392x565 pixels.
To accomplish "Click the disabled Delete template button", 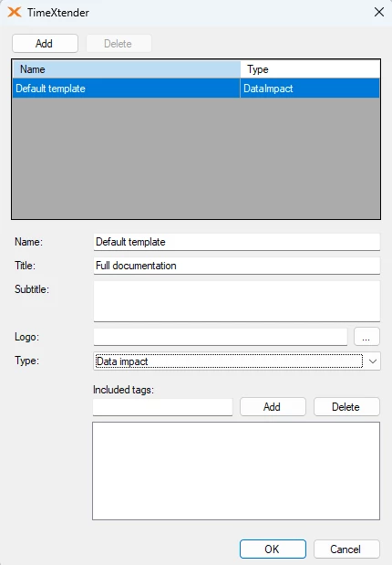I will 119,44.
